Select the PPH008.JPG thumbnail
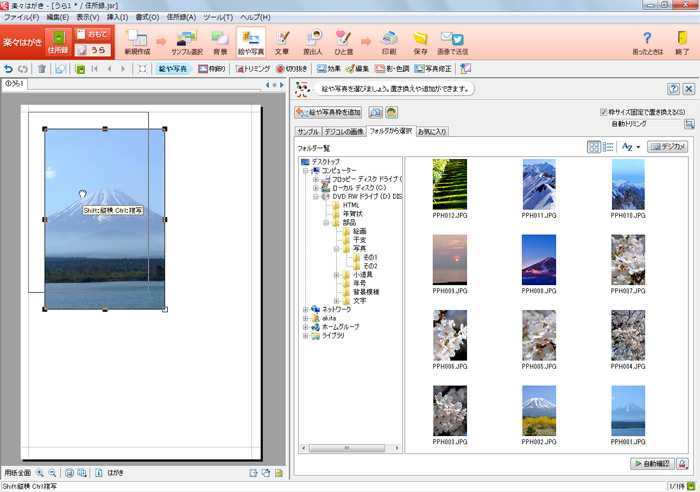This screenshot has height=492, width=700. pyautogui.click(x=539, y=259)
